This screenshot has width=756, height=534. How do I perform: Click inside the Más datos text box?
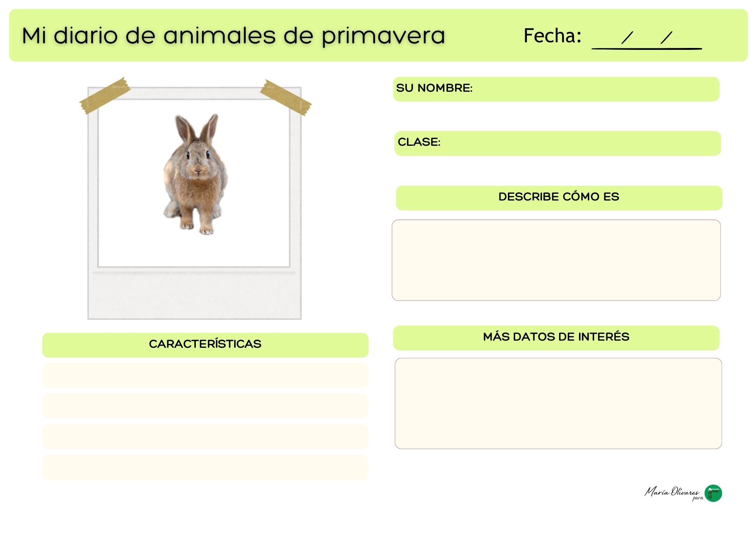558,403
